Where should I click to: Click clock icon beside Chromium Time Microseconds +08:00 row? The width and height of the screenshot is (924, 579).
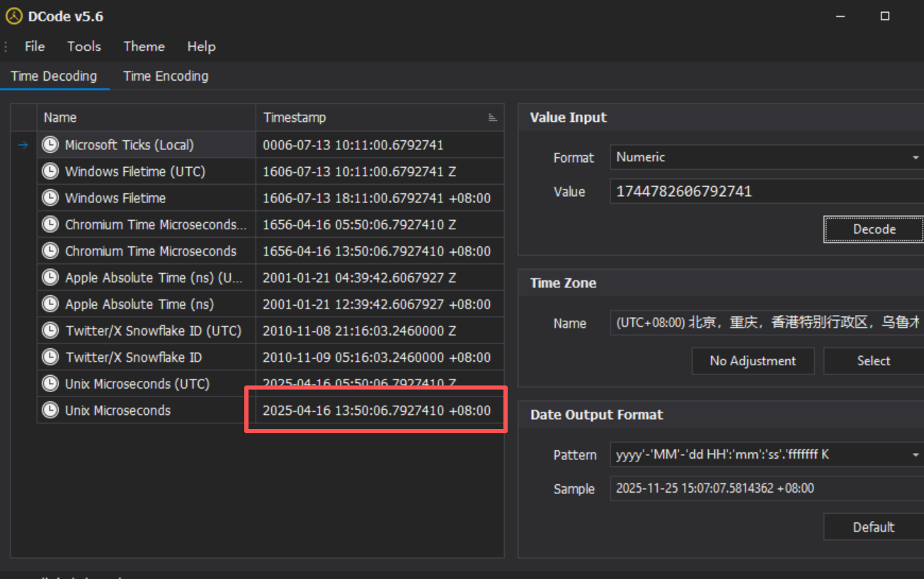click(50, 251)
